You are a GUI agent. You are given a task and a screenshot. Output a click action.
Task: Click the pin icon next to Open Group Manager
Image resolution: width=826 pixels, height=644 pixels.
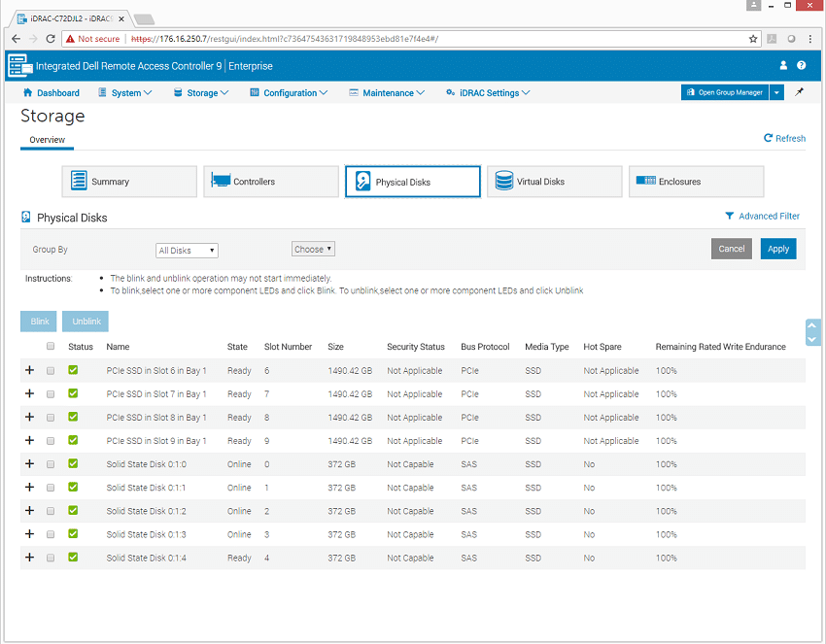[799, 92]
